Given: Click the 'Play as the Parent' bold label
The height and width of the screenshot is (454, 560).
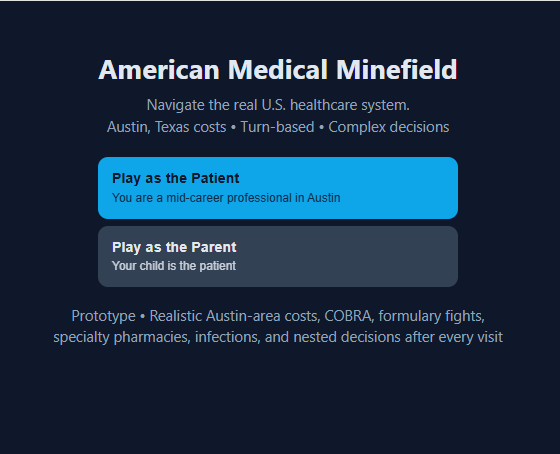Looking at the screenshot, I should point(174,247).
